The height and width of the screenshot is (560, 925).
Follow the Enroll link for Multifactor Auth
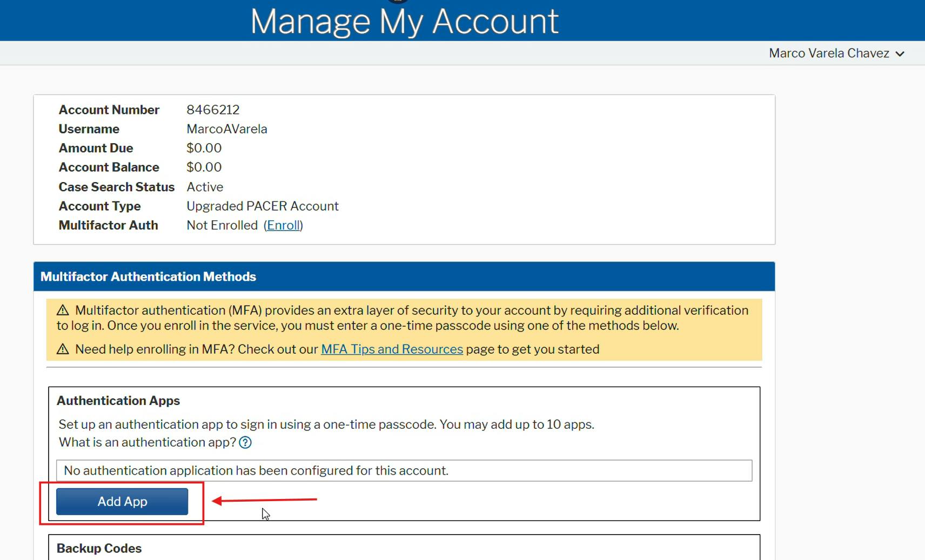tap(283, 225)
